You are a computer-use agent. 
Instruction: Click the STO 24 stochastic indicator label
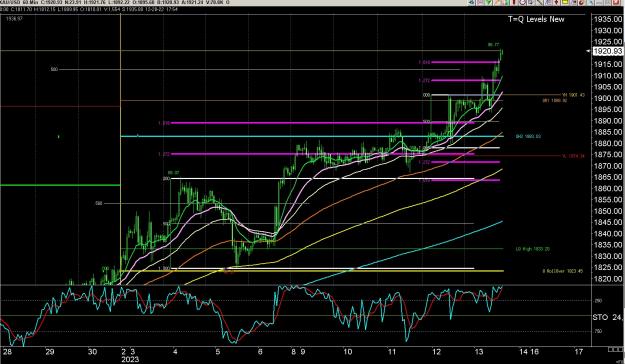[607, 317]
